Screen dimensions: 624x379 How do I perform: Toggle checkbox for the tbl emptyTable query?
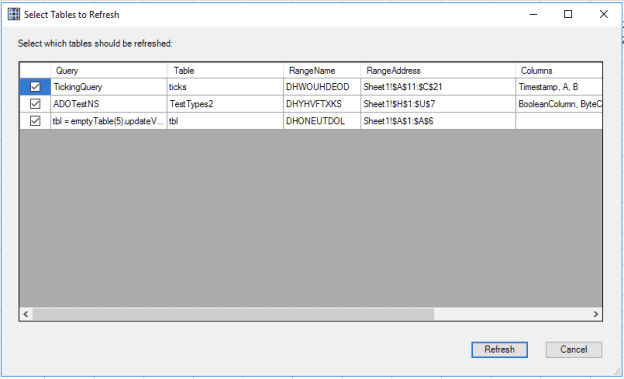click(35, 121)
